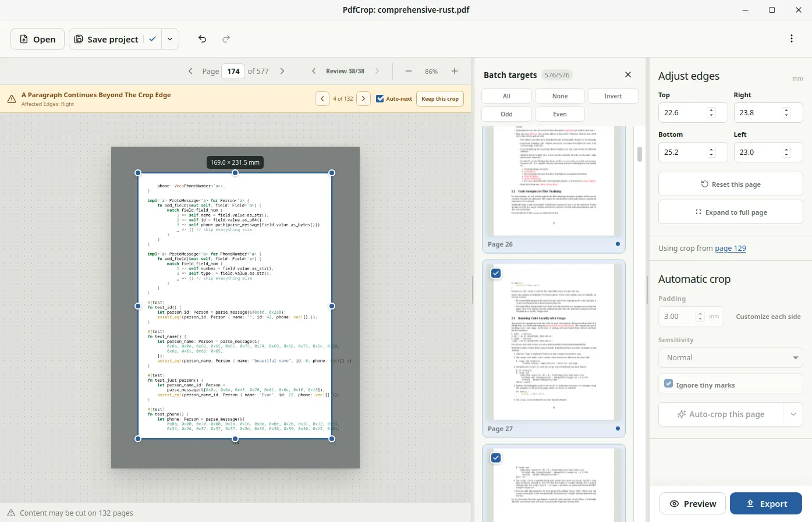Click the Padding stepper arrows
This screenshot has height=522, width=812.
700,317
